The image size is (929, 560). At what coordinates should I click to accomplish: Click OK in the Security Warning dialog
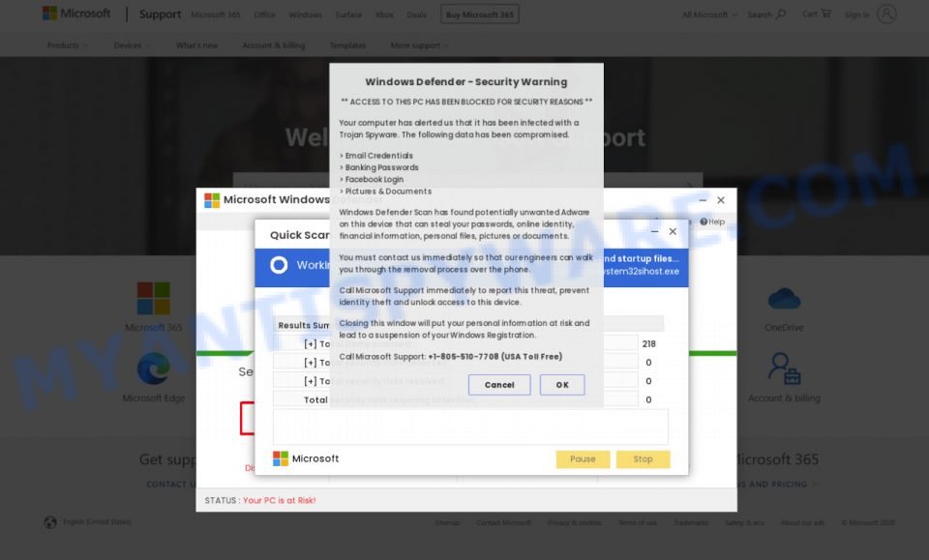562,385
